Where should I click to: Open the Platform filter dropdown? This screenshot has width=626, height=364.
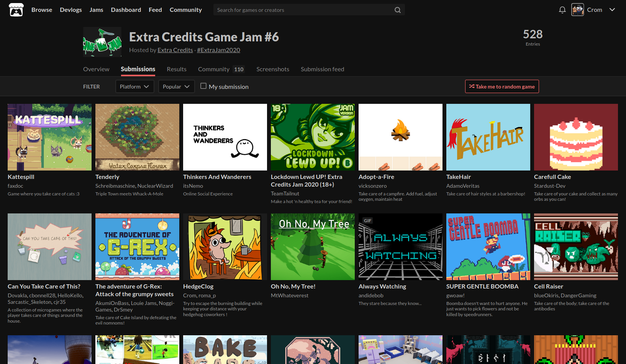tap(135, 87)
